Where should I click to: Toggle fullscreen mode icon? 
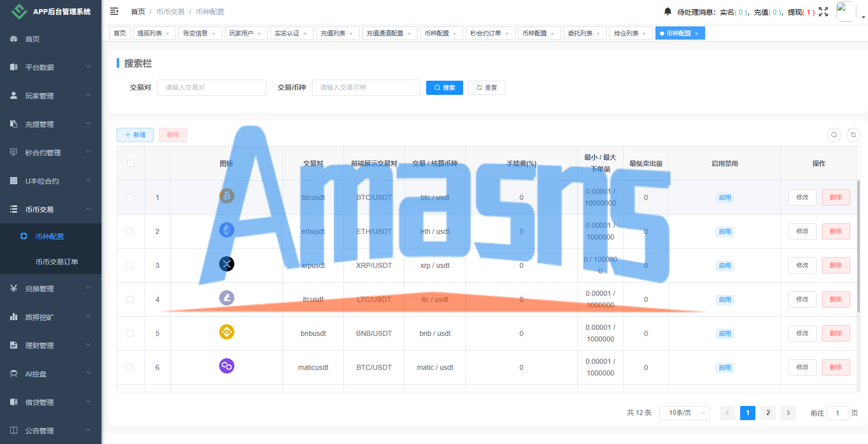pos(823,12)
